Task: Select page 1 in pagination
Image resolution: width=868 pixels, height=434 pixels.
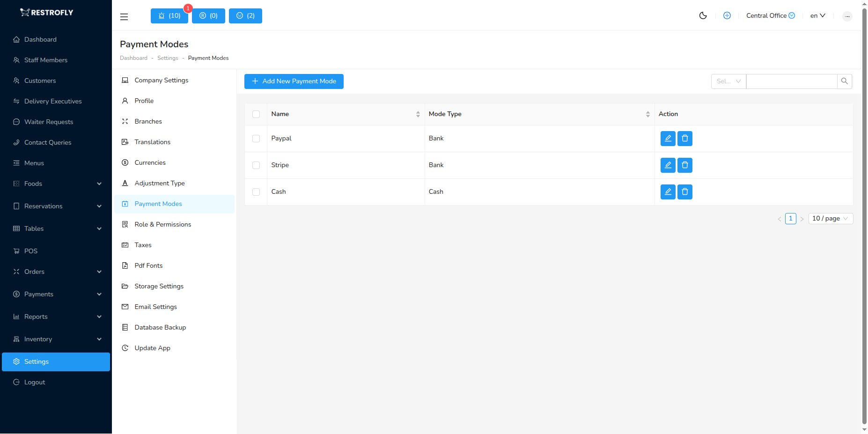Action: 790,218
